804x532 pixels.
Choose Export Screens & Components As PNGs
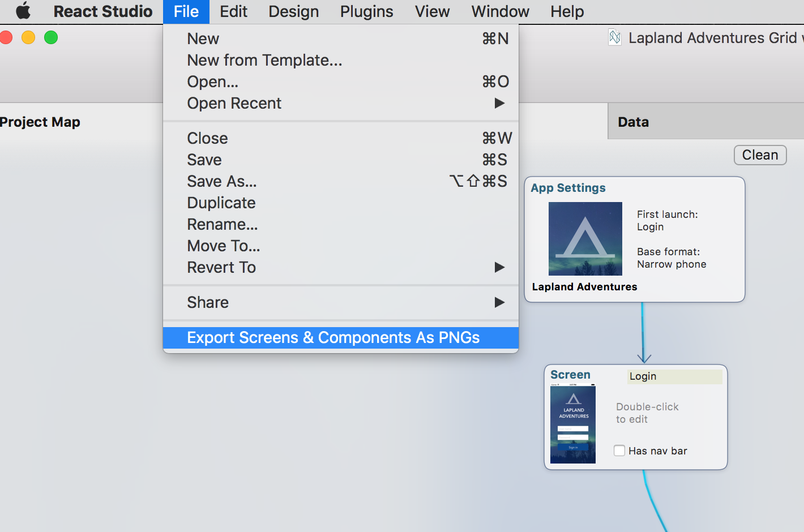coord(341,337)
